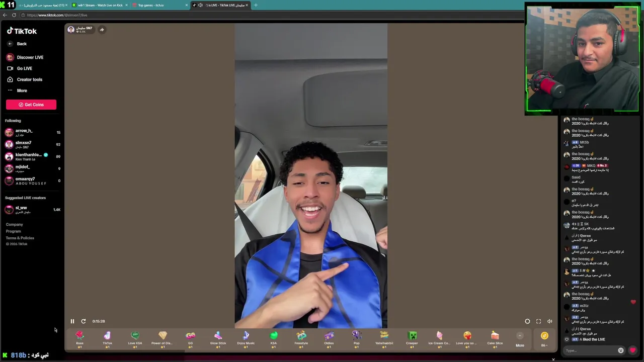Open arrow_h_ live from Following

coord(32,132)
